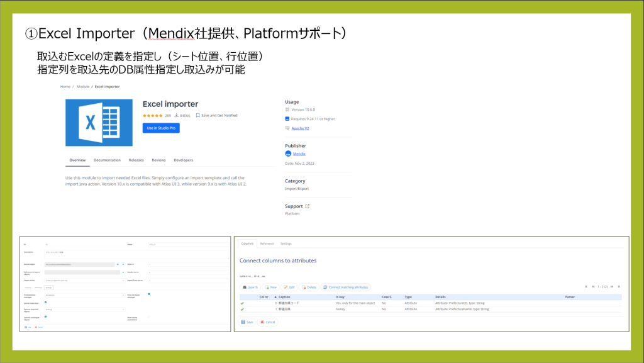644x363 pixels.
Task: Click the Sheet nr input field
Action: [186, 264]
